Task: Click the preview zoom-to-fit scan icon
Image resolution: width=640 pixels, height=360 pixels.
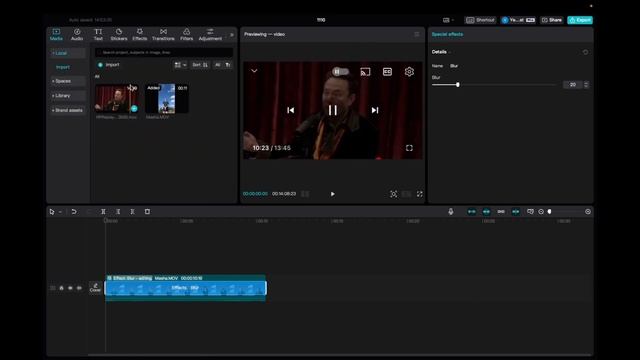Action: (x=393, y=194)
